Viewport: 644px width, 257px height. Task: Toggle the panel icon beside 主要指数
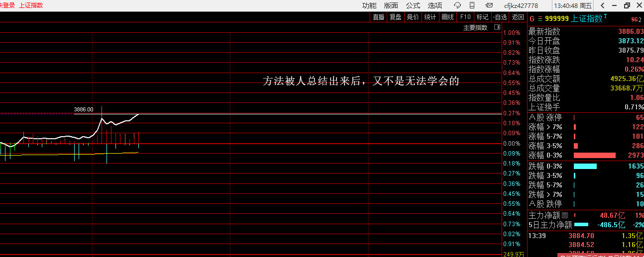pos(497,28)
